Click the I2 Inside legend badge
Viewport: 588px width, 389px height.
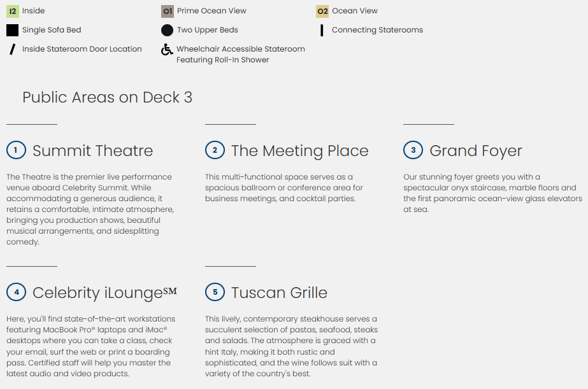(13, 11)
